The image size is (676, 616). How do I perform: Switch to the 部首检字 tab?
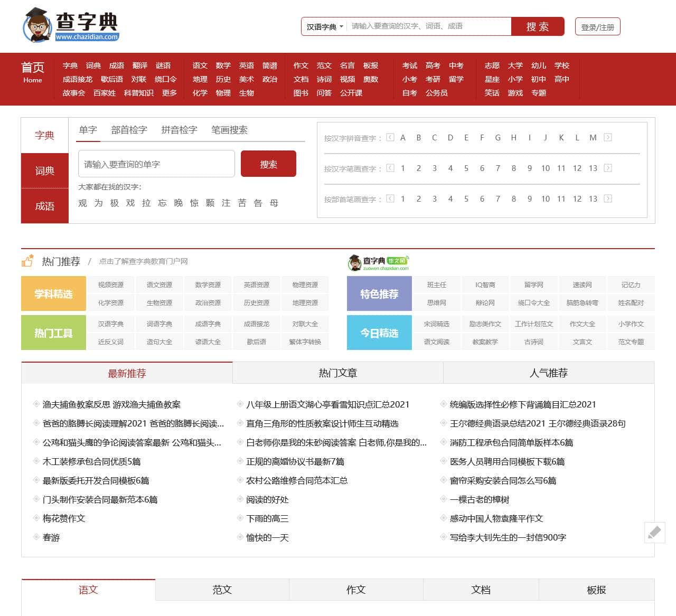[x=129, y=130]
